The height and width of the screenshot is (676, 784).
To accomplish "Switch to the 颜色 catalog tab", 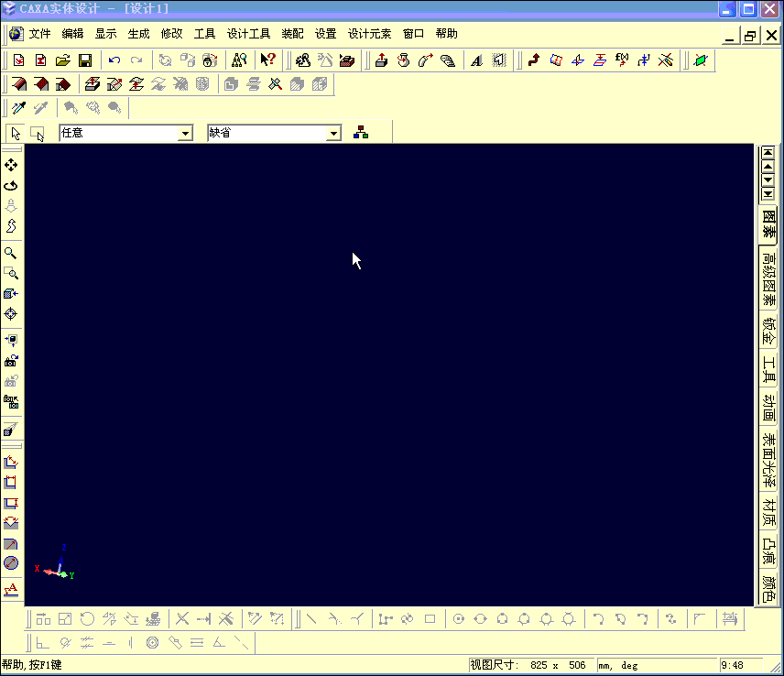I will click(768, 589).
